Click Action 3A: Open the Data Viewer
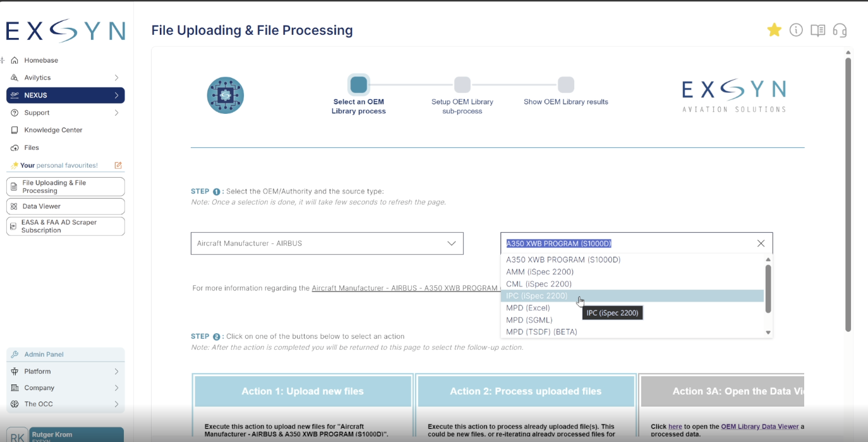This screenshot has width=868, height=442. (723, 391)
